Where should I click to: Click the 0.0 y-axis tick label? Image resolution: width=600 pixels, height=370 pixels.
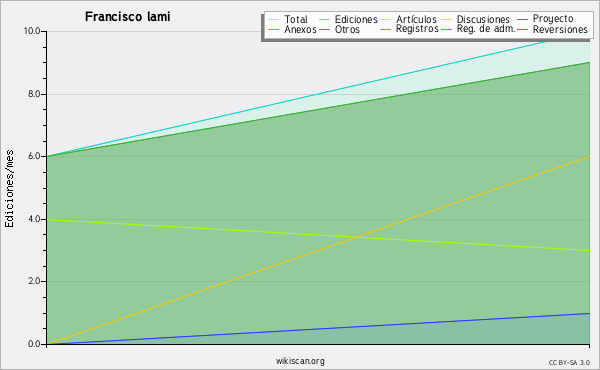pos(34,344)
